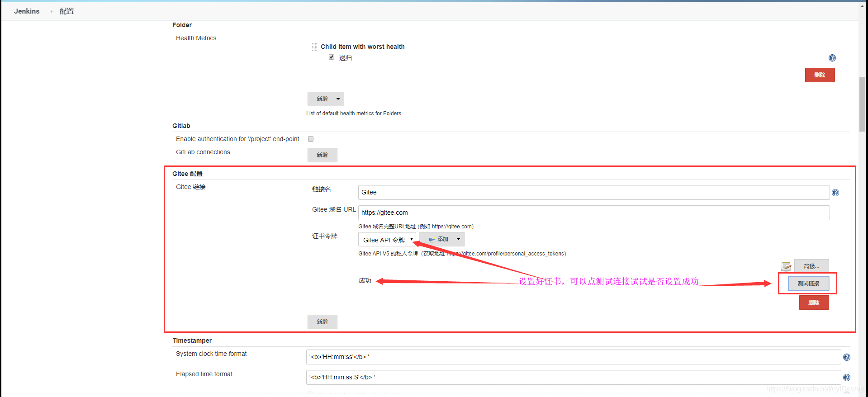The height and width of the screenshot is (397, 868).
Task: Enable authentication for '/project' end-point checkbox
Action: point(311,139)
